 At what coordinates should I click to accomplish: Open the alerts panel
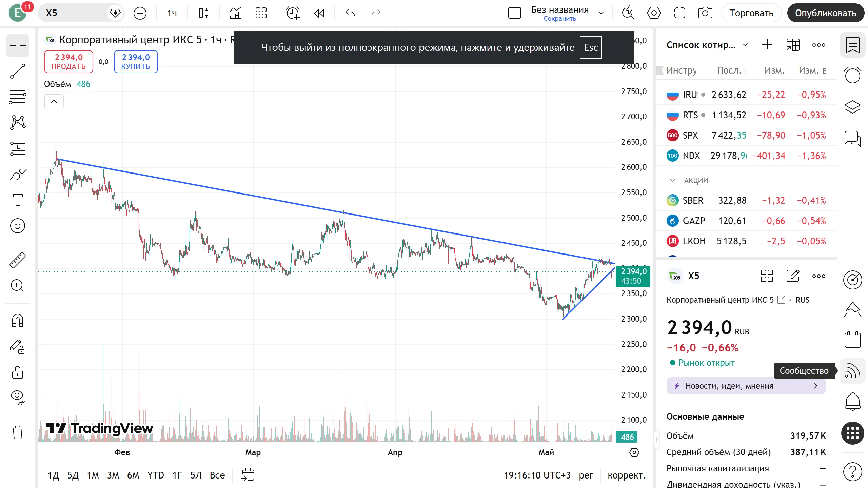(853, 75)
